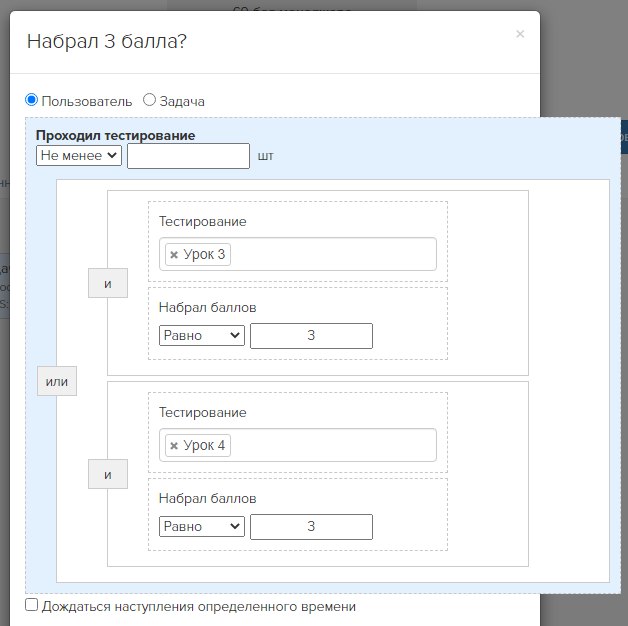Remove the "Урок 3" tag

[x=174, y=255]
